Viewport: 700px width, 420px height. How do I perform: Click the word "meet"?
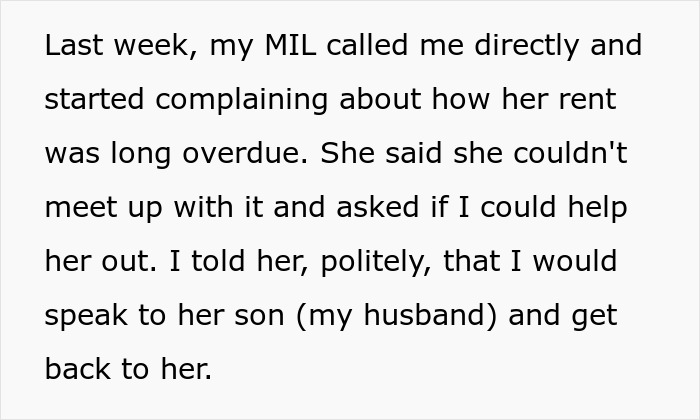(x=81, y=208)
